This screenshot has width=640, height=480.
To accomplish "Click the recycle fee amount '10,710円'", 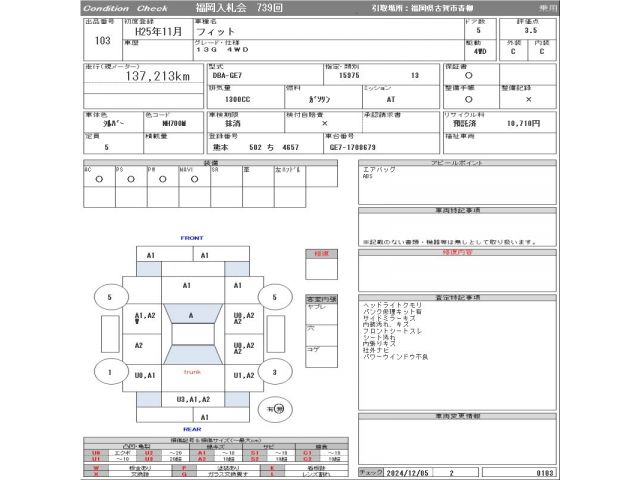I will pos(524,123).
